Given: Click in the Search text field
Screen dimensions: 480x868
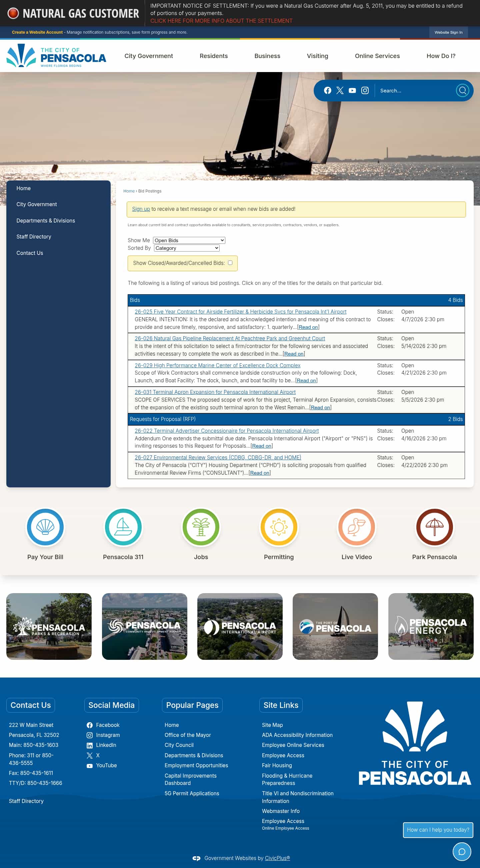Looking at the screenshot, I should 415,91.
